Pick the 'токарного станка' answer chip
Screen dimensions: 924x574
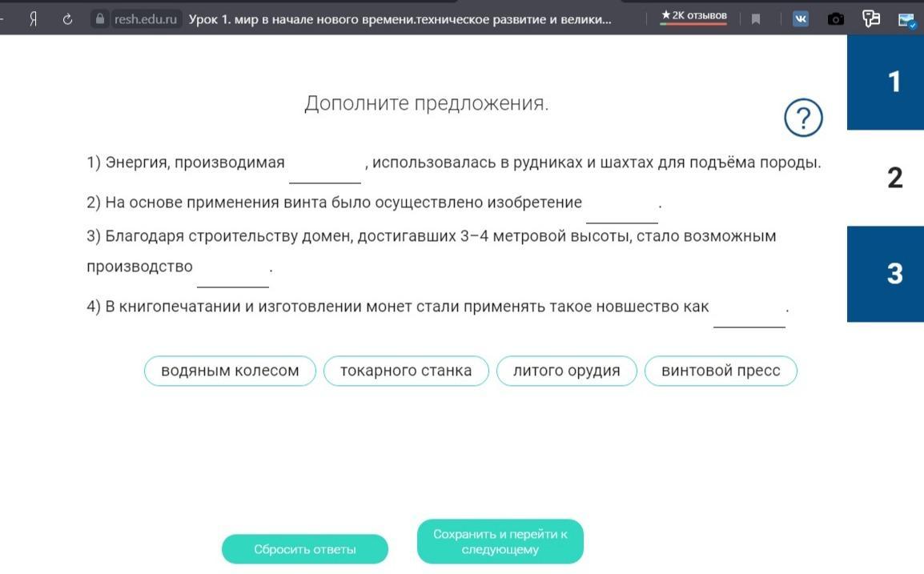pos(406,371)
